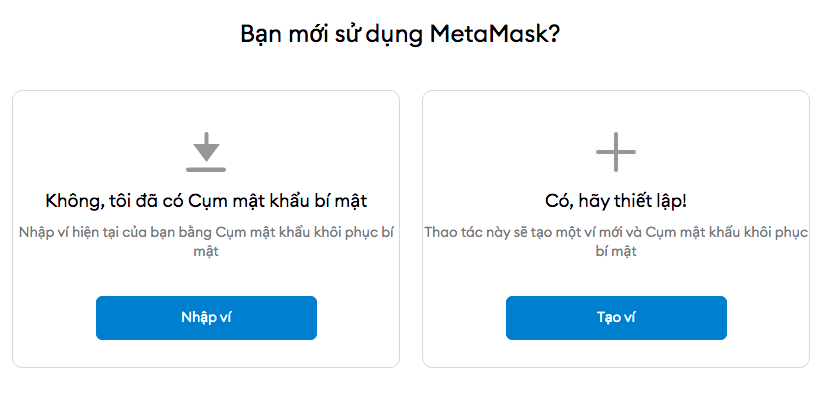The width and height of the screenshot is (823, 403).
Task: Click description Nhập ví hiện tại của bạn
Action: [206, 241]
